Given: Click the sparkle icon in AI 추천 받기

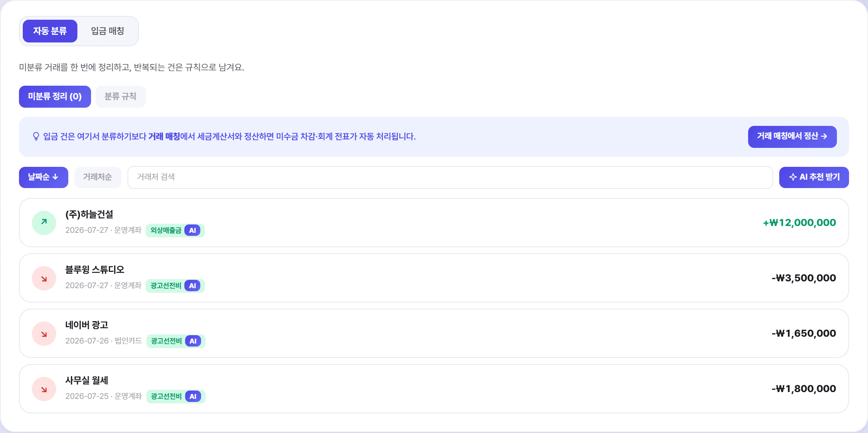Looking at the screenshot, I should (x=793, y=177).
